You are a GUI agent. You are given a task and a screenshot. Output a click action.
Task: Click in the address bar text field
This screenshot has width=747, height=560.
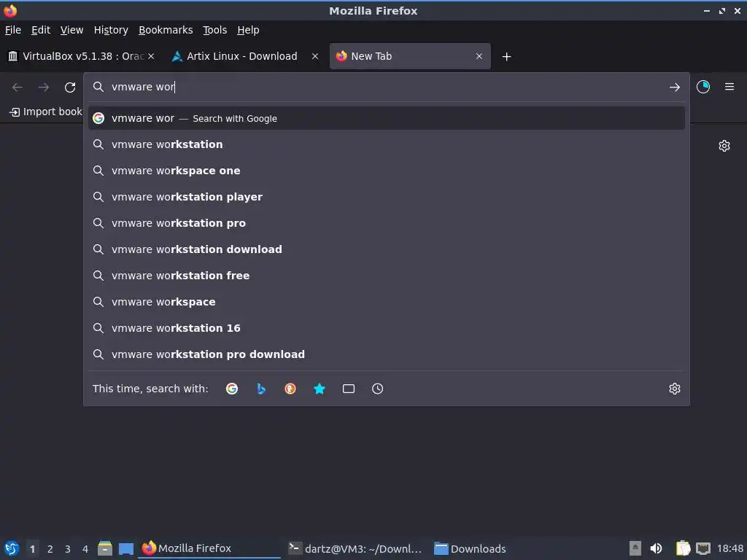coord(386,87)
